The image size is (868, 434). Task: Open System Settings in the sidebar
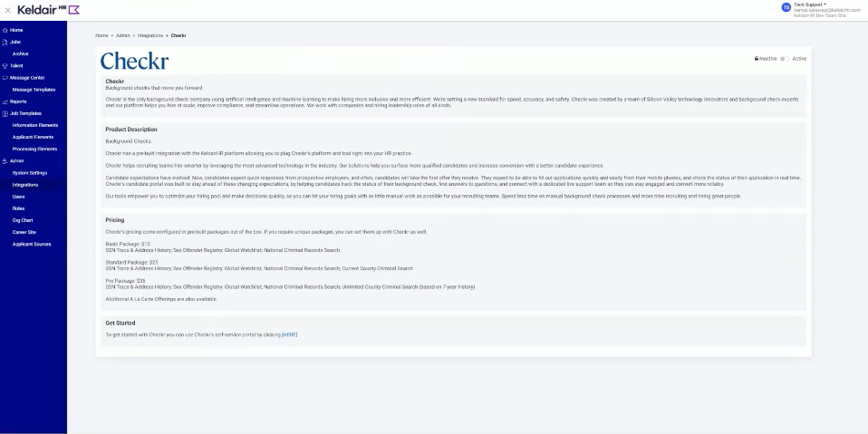coord(30,173)
